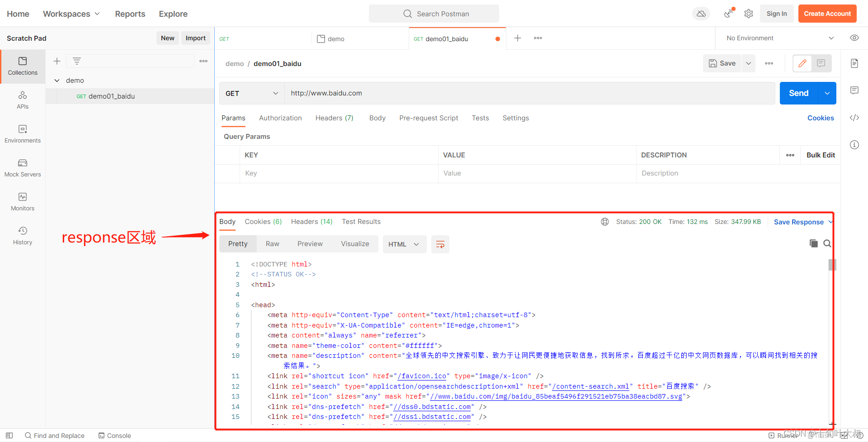
Task: Open the comments icon in right sidebar
Action: (x=854, y=90)
